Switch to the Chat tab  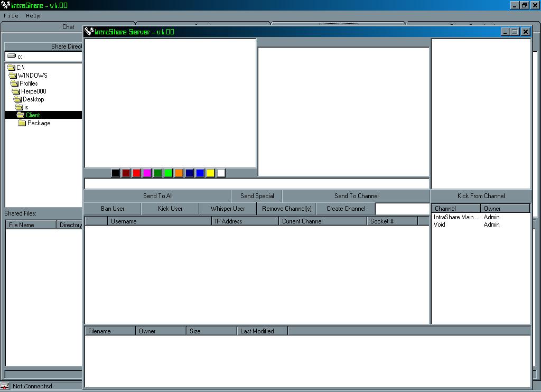point(68,27)
